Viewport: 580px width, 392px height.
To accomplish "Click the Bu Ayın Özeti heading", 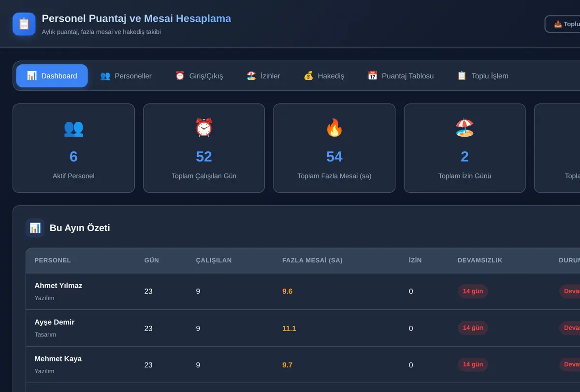I will [x=80, y=228].
